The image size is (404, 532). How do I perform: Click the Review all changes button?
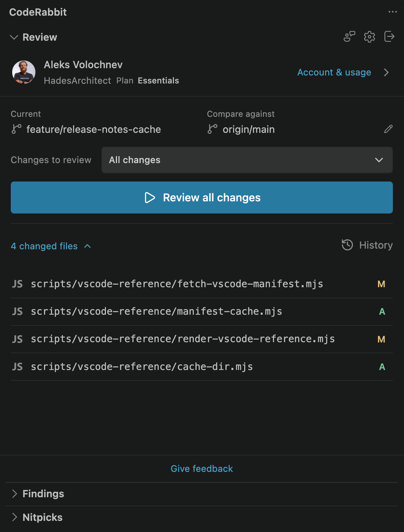[x=202, y=198]
